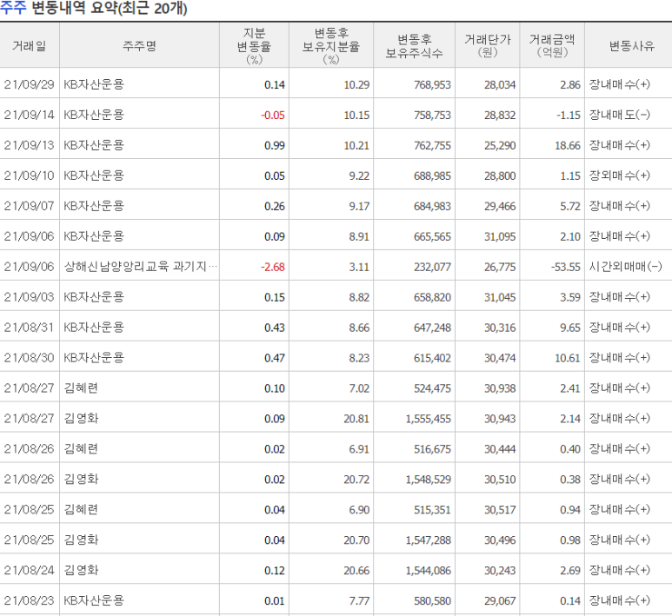Select the date cell 21/09/07
The image size is (672, 616).
(30, 206)
